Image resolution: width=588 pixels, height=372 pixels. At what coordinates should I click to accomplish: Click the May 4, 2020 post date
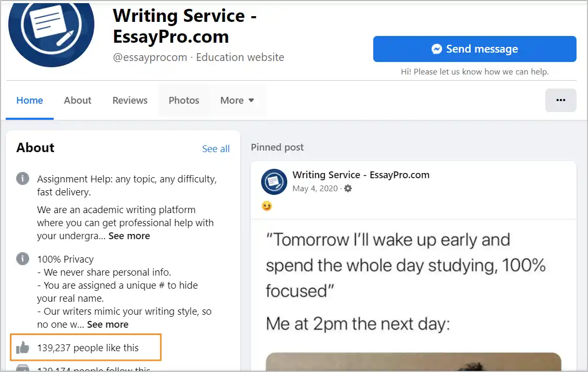315,189
